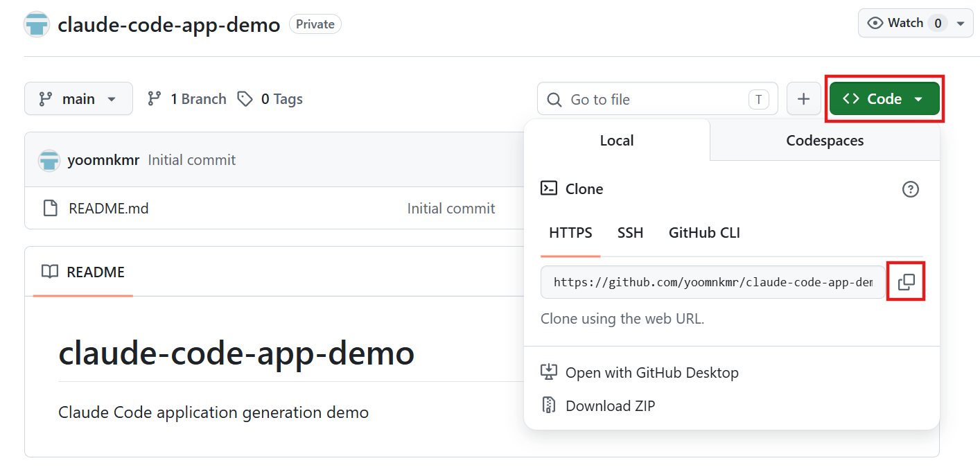Open the main branch selector dropdown
Screen dimensions: 980x472
(x=78, y=99)
